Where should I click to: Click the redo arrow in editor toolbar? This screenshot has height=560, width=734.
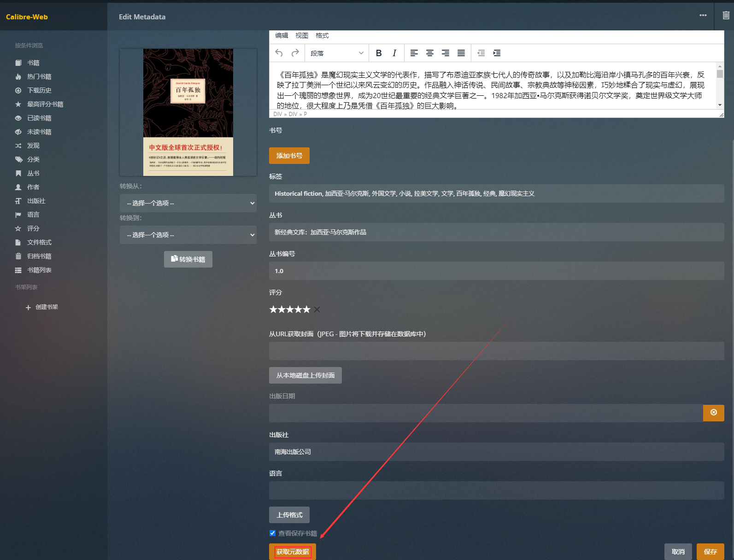(x=295, y=53)
